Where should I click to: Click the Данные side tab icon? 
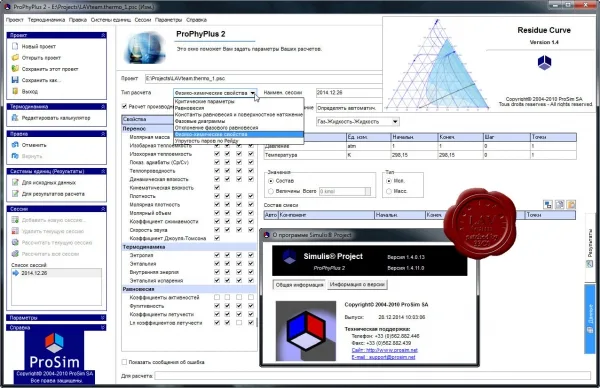pyautogui.click(x=590, y=329)
